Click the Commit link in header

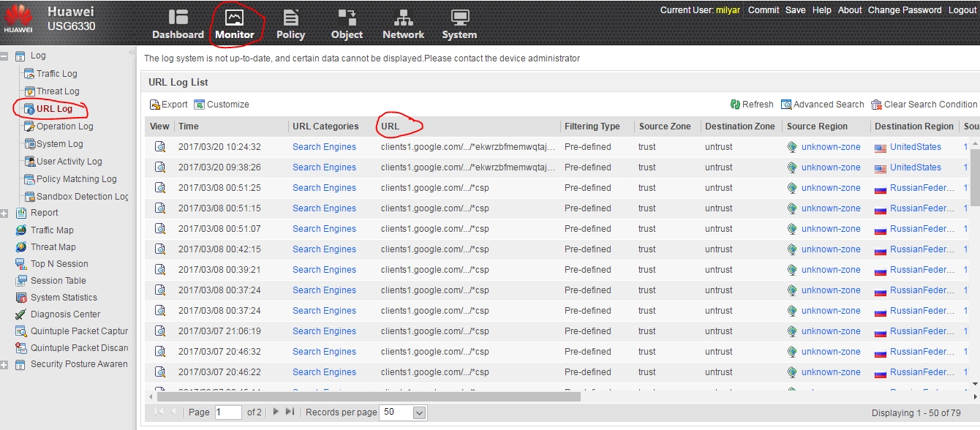pyautogui.click(x=764, y=10)
